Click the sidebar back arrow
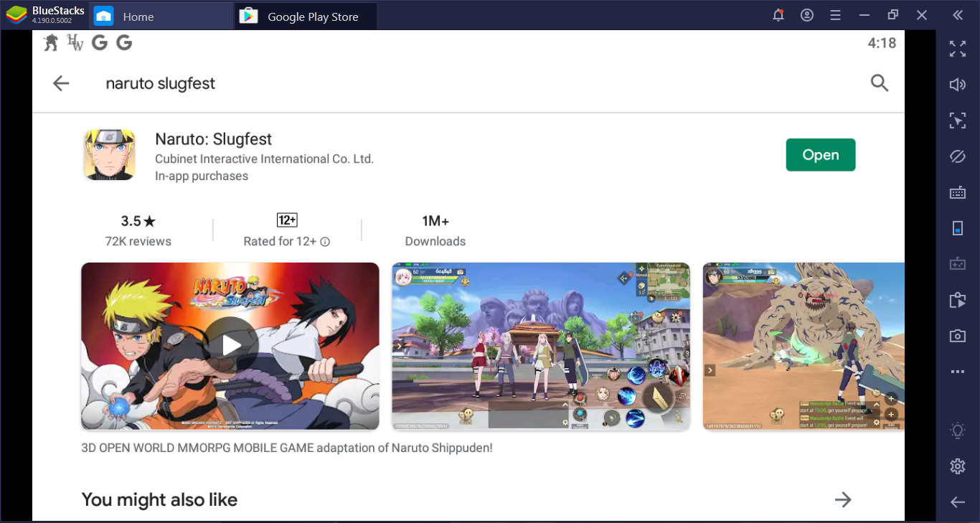Screen dimensions: 980x523 [958, 502]
